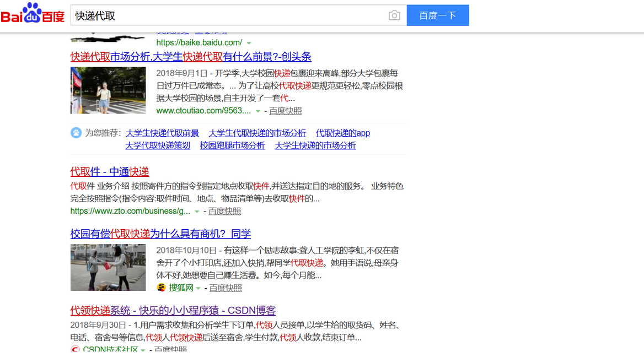
Task: Open result 快递代取市场分析 创头条
Action: coord(191,57)
